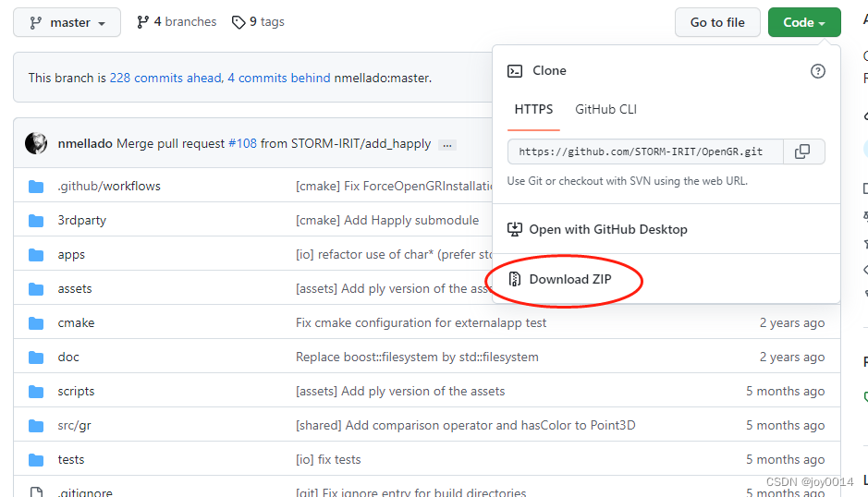Click the folder icon next to apps

36,255
